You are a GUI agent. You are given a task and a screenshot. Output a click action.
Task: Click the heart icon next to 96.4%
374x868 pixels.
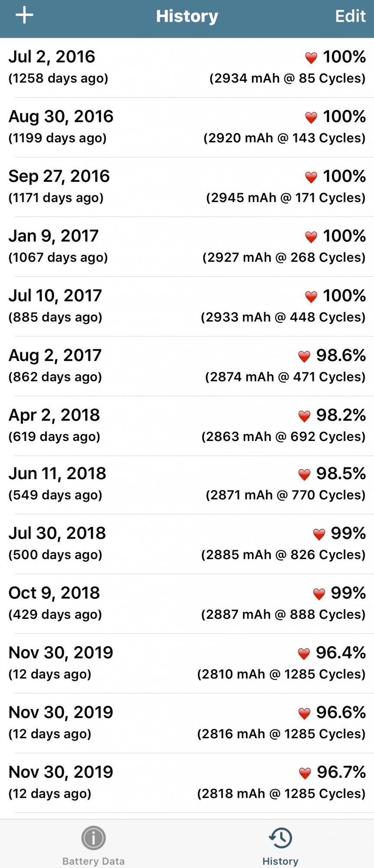304,653
